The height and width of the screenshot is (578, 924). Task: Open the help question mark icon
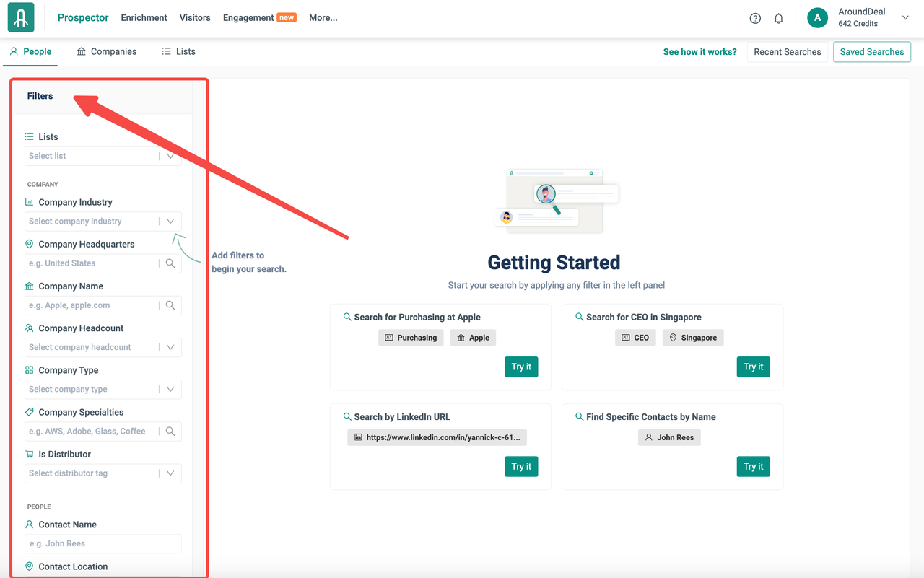(x=755, y=19)
